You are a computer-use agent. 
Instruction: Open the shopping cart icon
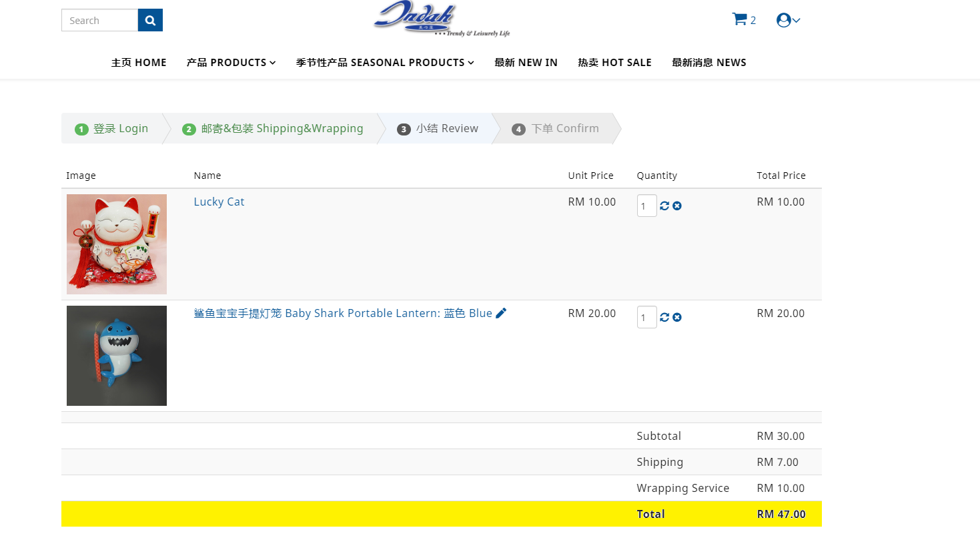(740, 19)
